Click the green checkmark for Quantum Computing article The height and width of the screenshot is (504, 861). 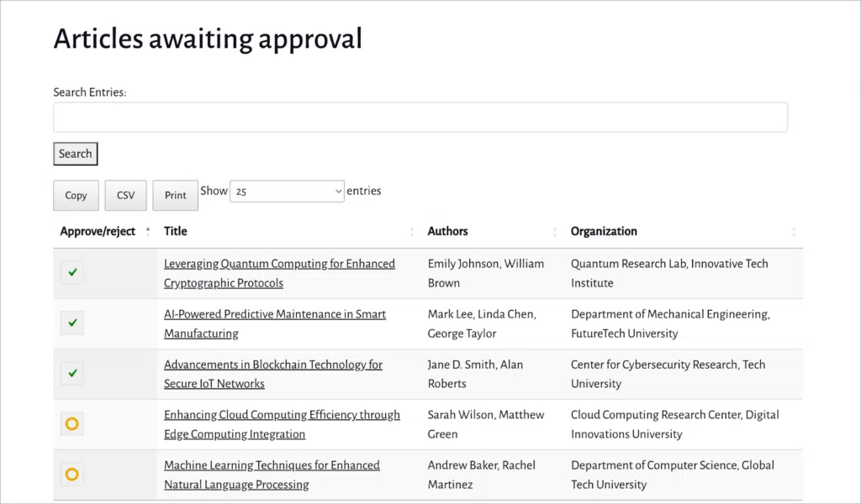72,272
